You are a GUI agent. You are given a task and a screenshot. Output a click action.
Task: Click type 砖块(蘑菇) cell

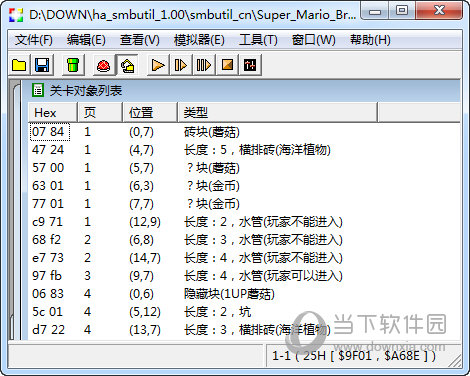coord(212,132)
